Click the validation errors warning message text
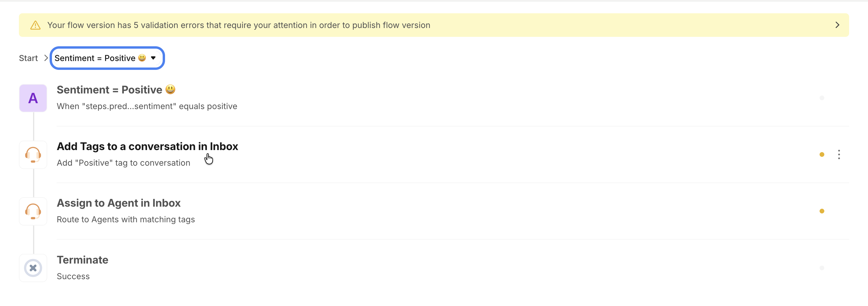The image size is (868, 306). click(x=239, y=25)
